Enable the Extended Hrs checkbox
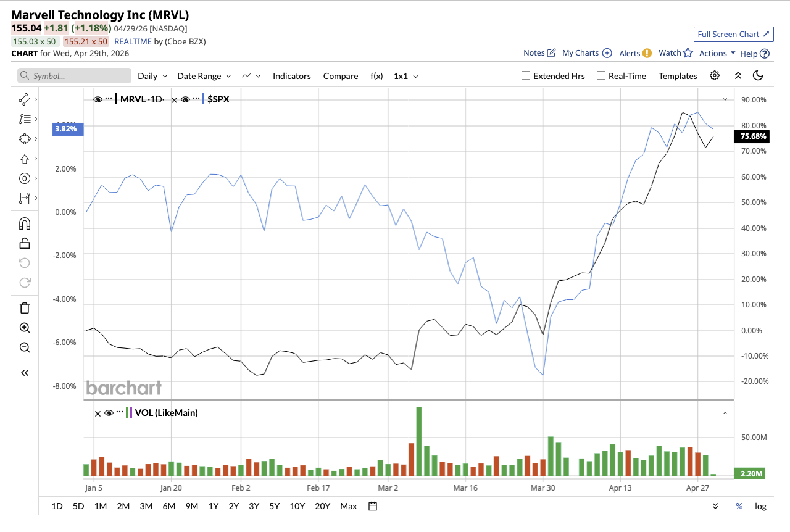Viewport: 790px width, 532px height. (x=526, y=76)
